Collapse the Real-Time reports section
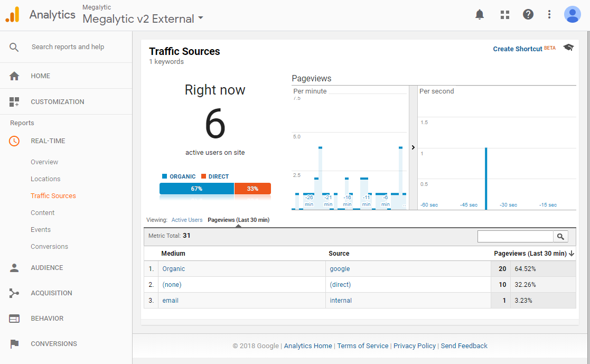Viewport: 590px width, 364px height. pos(48,141)
